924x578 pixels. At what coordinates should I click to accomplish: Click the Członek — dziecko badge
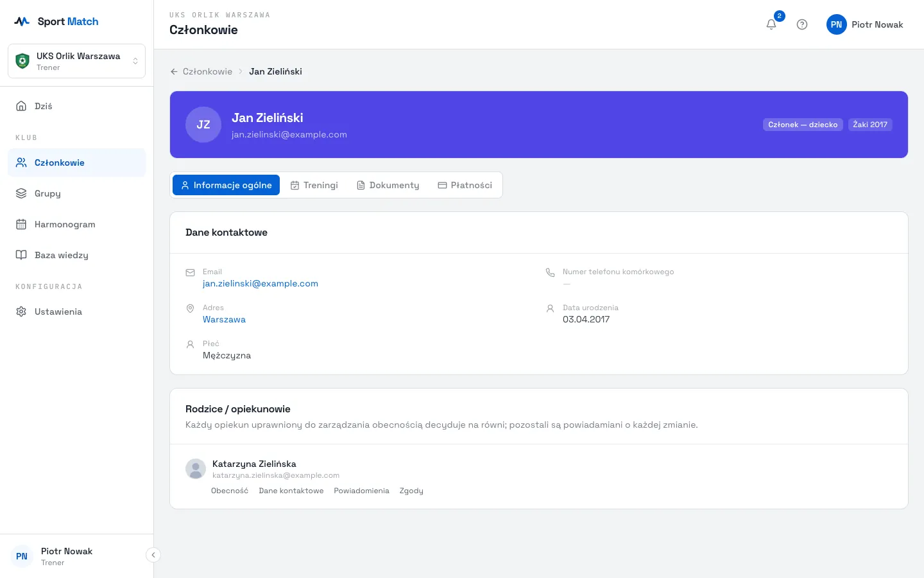coord(803,125)
